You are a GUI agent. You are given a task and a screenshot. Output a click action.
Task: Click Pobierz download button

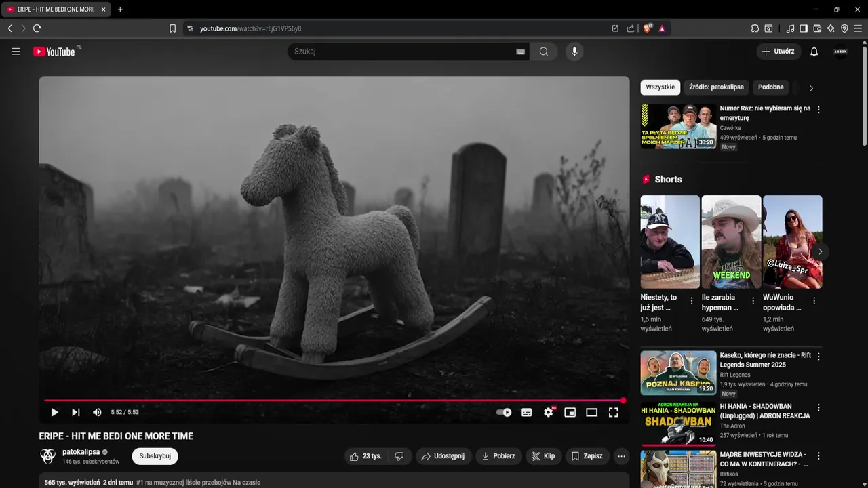tap(498, 456)
